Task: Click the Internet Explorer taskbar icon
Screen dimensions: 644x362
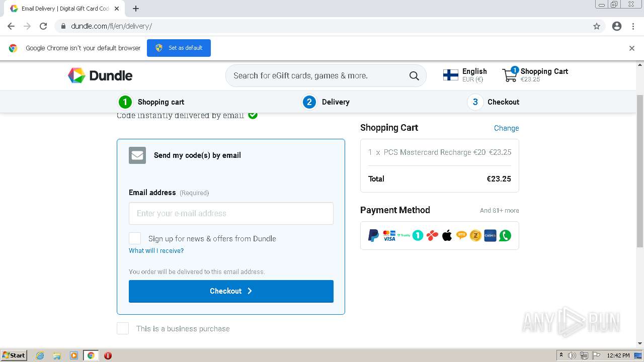Action: pyautogui.click(x=40, y=355)
